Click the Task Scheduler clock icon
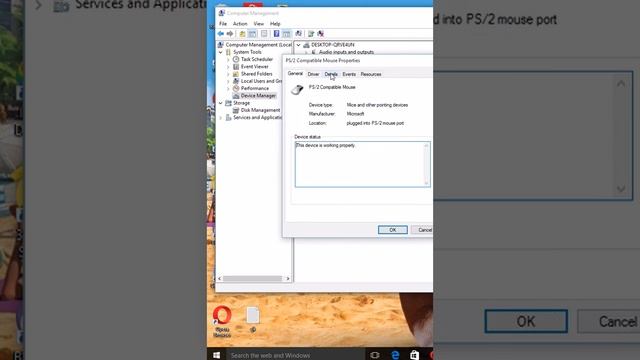This screenshot has width=640, height=360. (x=236, y=59)
